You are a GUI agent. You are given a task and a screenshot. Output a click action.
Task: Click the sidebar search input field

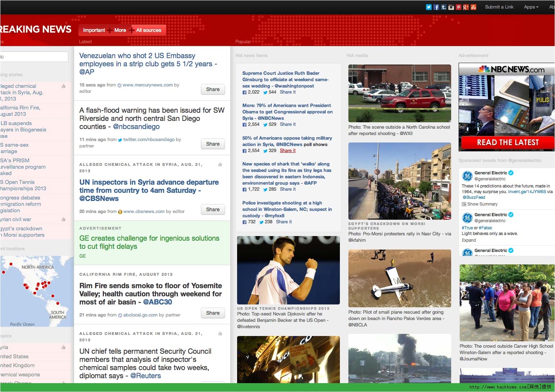34,57
